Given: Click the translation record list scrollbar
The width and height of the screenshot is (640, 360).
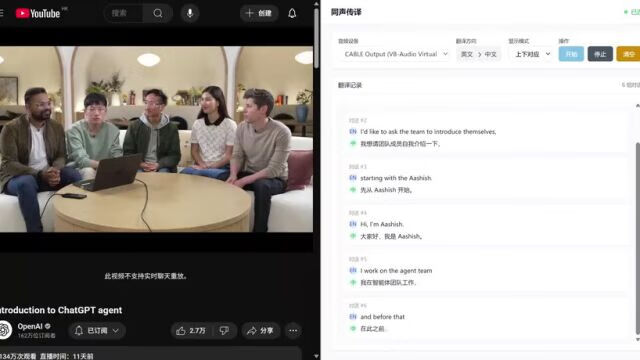Looking at the screenshot, I should (x=638, y=238).
